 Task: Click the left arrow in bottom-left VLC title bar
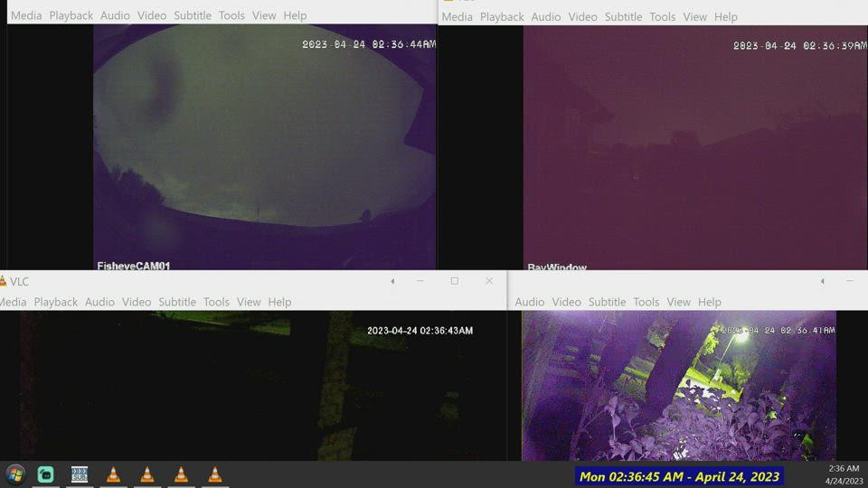coord(392,281)
